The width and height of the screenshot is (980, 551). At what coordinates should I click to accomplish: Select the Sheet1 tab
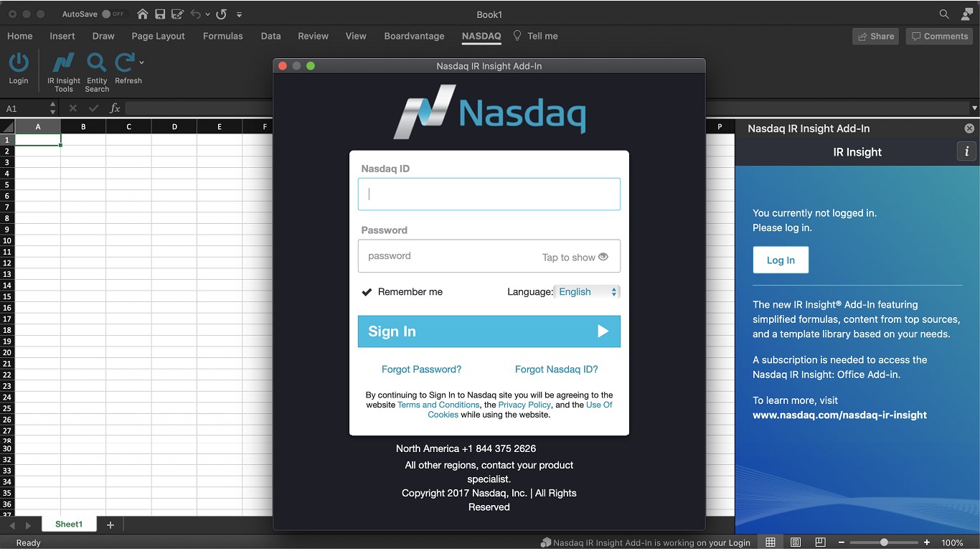(69, 524)
